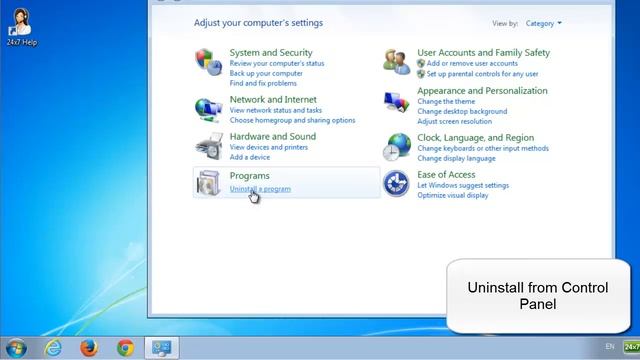This screenshot has width=640, height=360.
Task: Click the Programs box icon
Action: tap(209, 182)
